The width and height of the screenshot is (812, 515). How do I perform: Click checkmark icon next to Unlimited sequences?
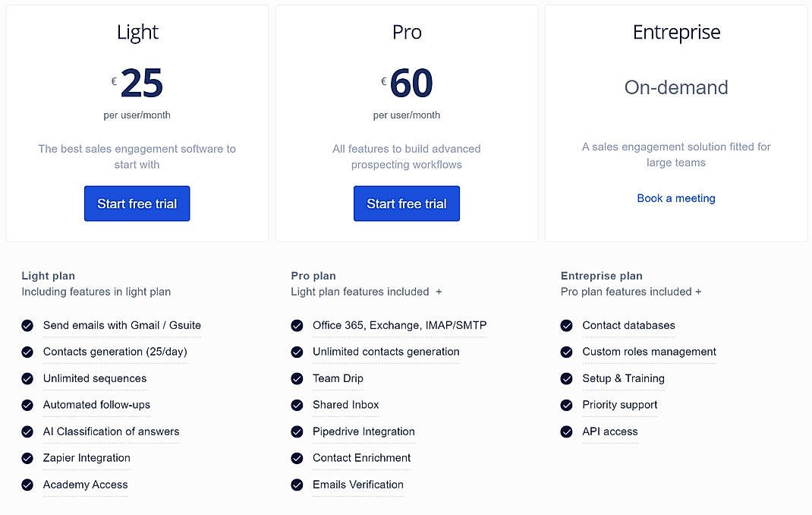click(27, 379)
